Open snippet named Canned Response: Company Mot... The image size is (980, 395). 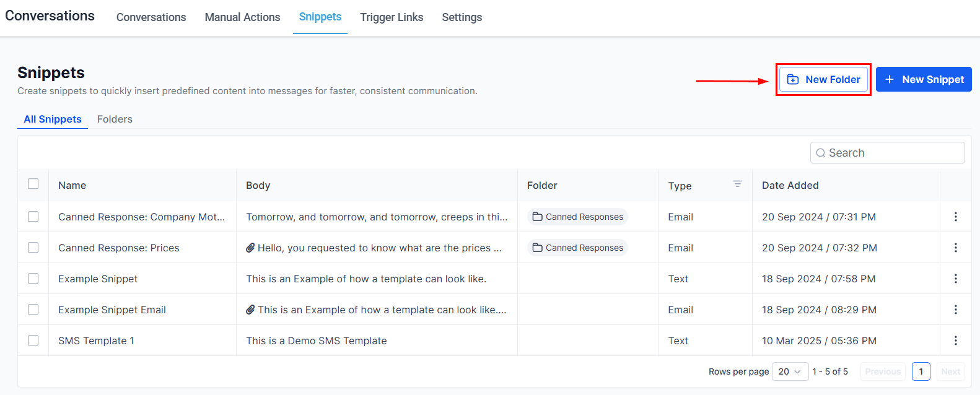tap(141, 217)
